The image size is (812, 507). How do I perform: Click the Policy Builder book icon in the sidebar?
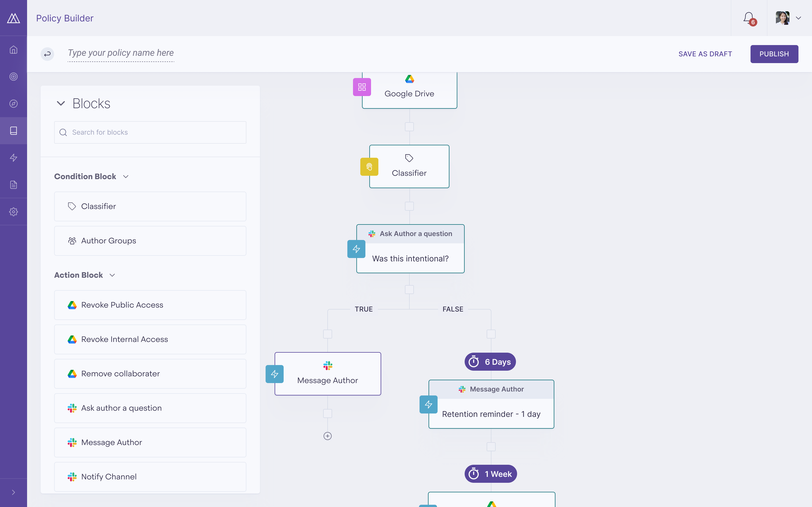[14, 130]
